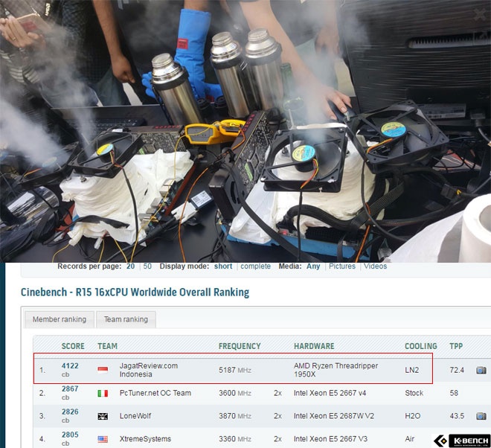Image resolution: width=491 pixels, height=448 pixels.
Task: Open camera icon for JagatReview entry
Action: [x=481, y=371]
